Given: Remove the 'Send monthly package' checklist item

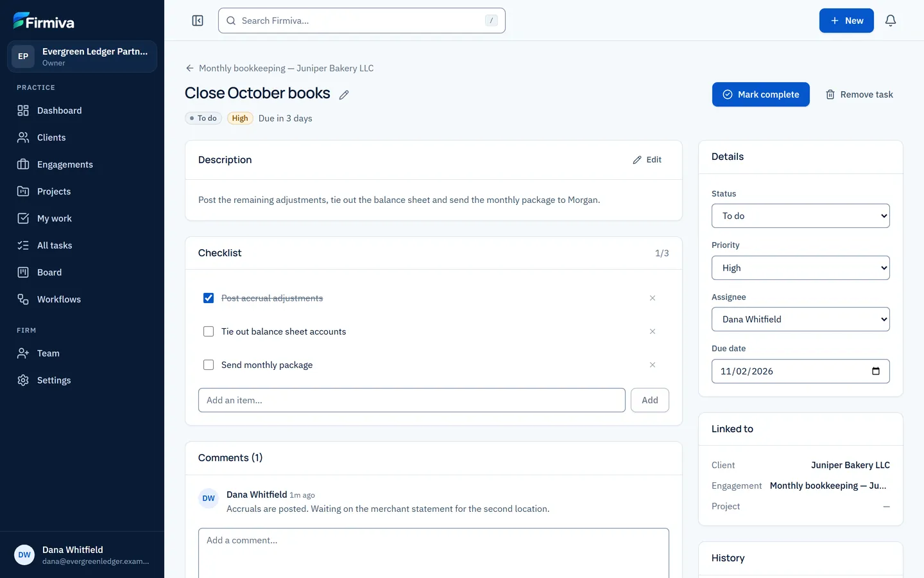Looking at the screenshot, I should [653, 365].
